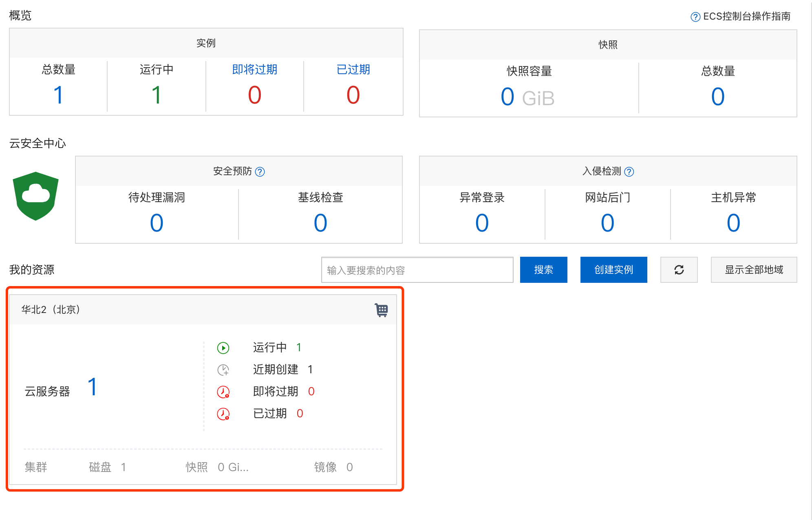812x520 pixels.
Task: Open the 安全预防 help question mark icon
Action: [x=260, y=172]
